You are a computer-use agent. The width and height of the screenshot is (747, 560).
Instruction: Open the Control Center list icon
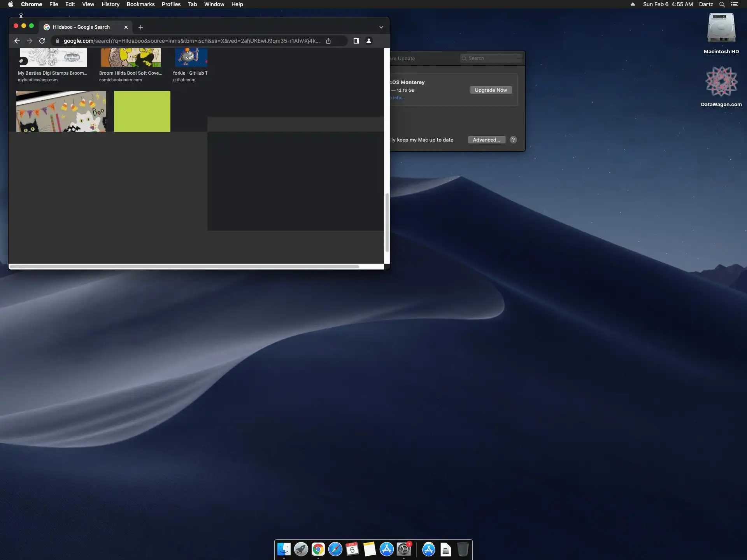click(735, 4)
